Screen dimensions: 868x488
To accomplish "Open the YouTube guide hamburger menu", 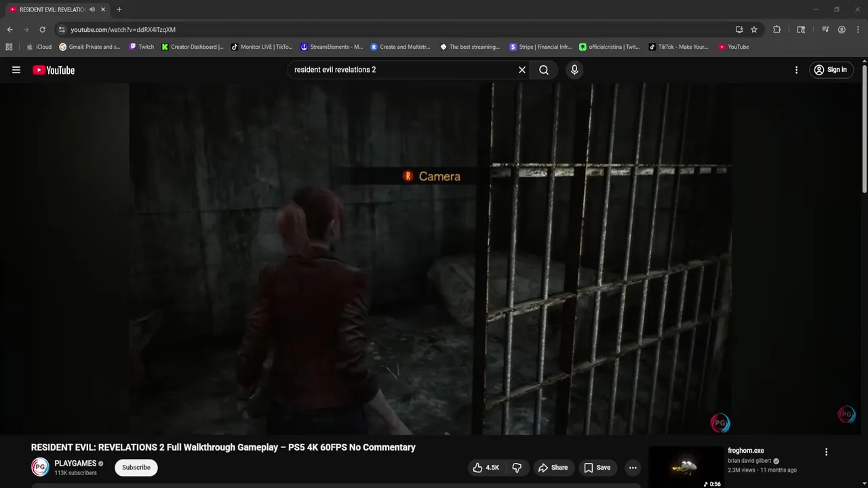I will (x=16, y=70).
